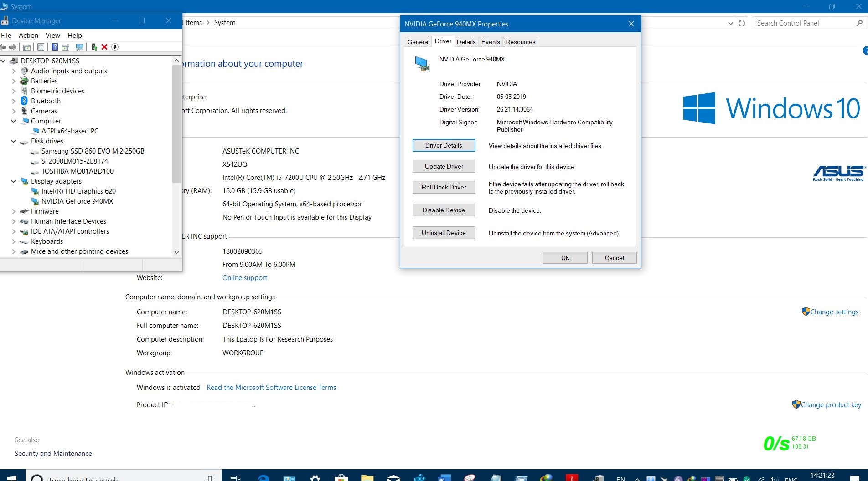Select the TOSHIBA MQ01ABD100 disk drive
This screenshot has width=868, height=481.
click(77, 171)
